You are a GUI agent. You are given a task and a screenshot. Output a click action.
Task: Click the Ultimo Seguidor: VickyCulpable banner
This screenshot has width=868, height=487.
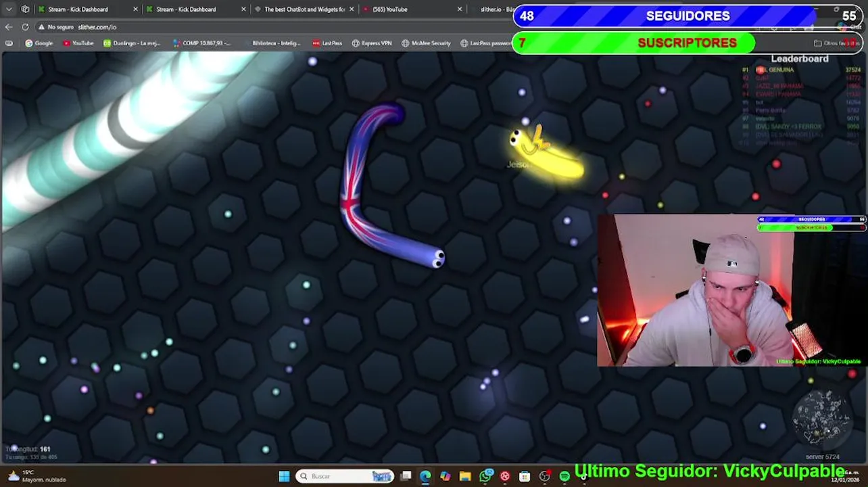[709, 471]
